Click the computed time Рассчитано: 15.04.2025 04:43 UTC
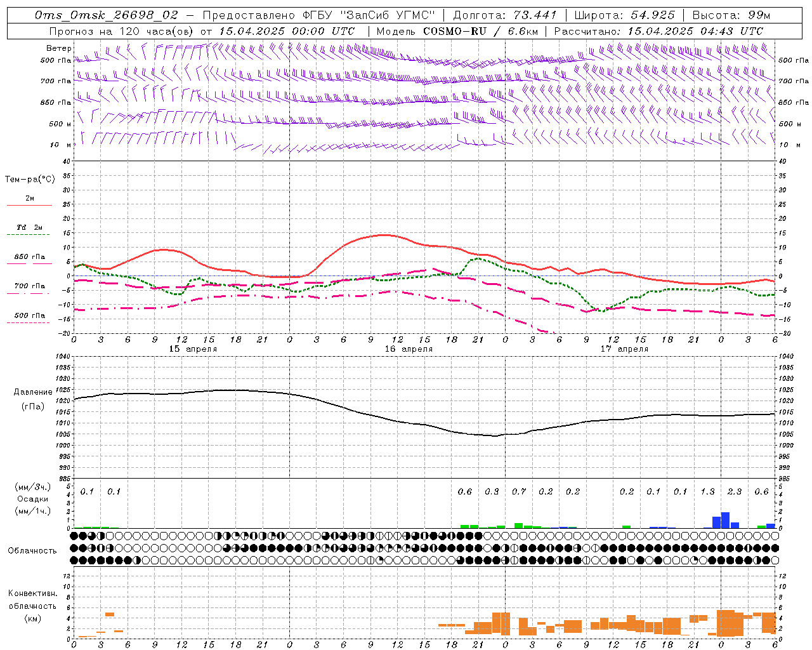The image size is (812, 650). point(658,31)
